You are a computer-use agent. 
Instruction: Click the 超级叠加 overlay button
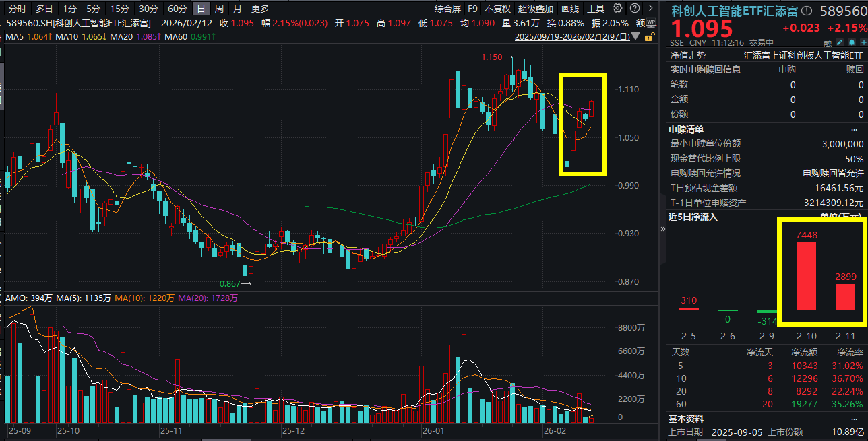[536, 9]
